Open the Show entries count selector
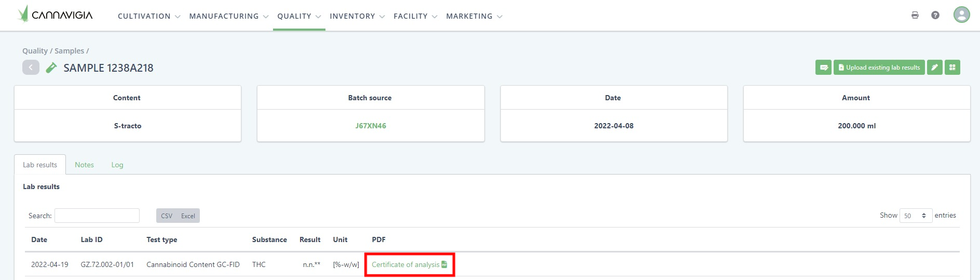This screenshot has width=980, height=280. pos(916,216)
